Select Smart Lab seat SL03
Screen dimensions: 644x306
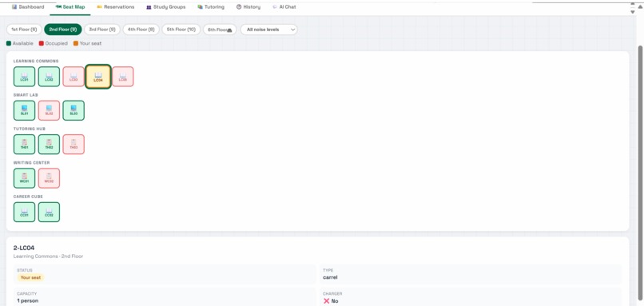click(74, 110)
